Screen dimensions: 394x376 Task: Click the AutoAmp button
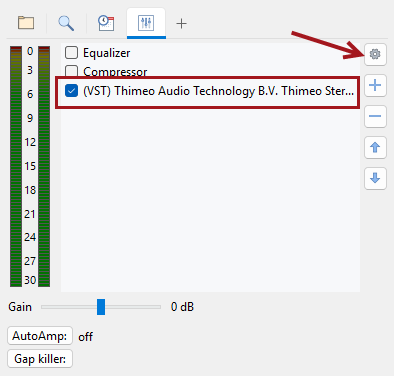[40, 336]
